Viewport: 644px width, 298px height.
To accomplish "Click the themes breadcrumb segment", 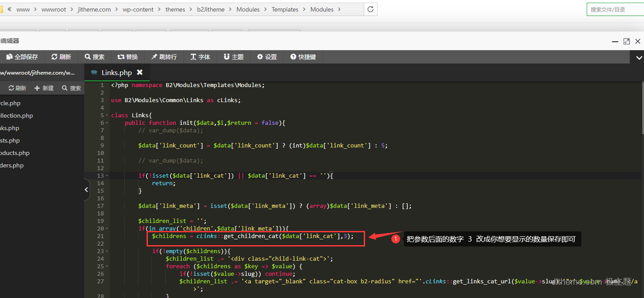I will (175, 9).
